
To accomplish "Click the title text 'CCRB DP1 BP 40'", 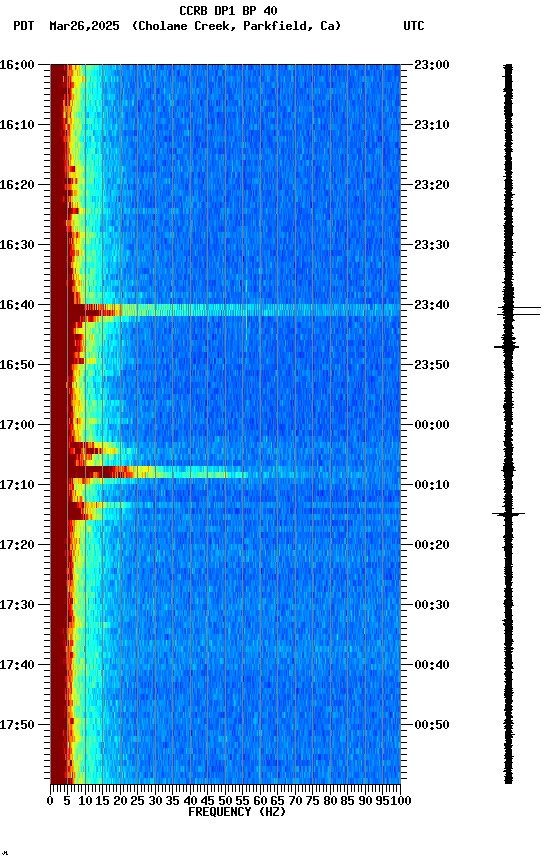I will click(228, 10).
